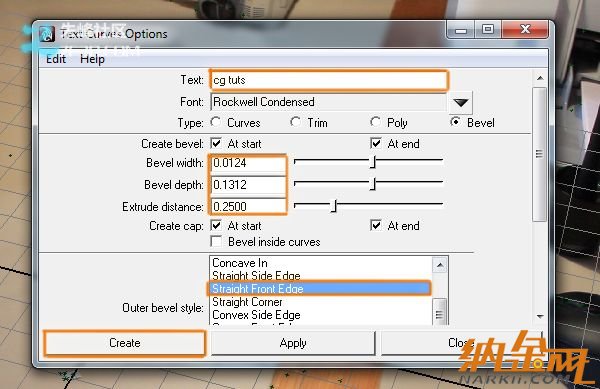Image resolution: width=600 pixels, height=389 pixels.
Task: Toggle Create bevel At end checkbox
Action: (376, 143)
